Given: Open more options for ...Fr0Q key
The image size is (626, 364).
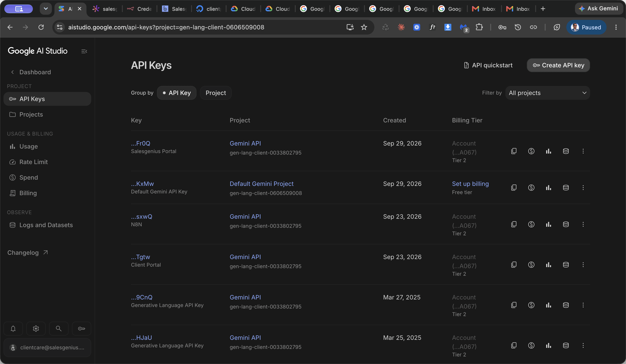Looking at the screenshot, I should coord(583,151).
